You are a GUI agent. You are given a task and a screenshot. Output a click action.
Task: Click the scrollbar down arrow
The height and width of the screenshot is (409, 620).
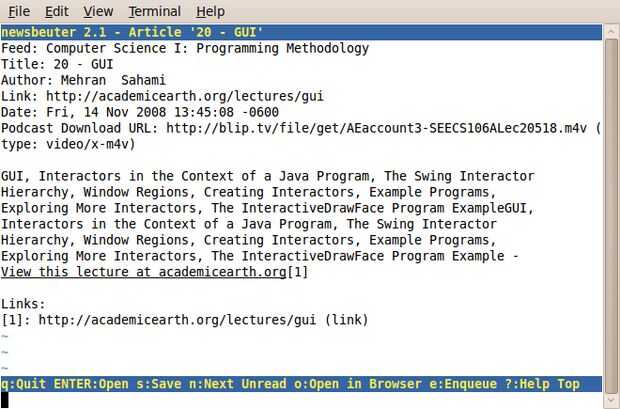[x=611, y=399]
